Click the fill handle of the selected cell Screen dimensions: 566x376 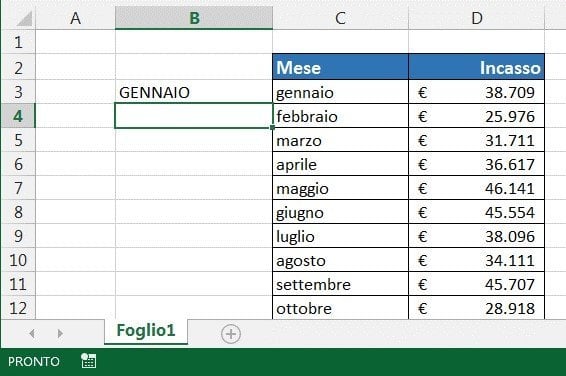(273, 127)
